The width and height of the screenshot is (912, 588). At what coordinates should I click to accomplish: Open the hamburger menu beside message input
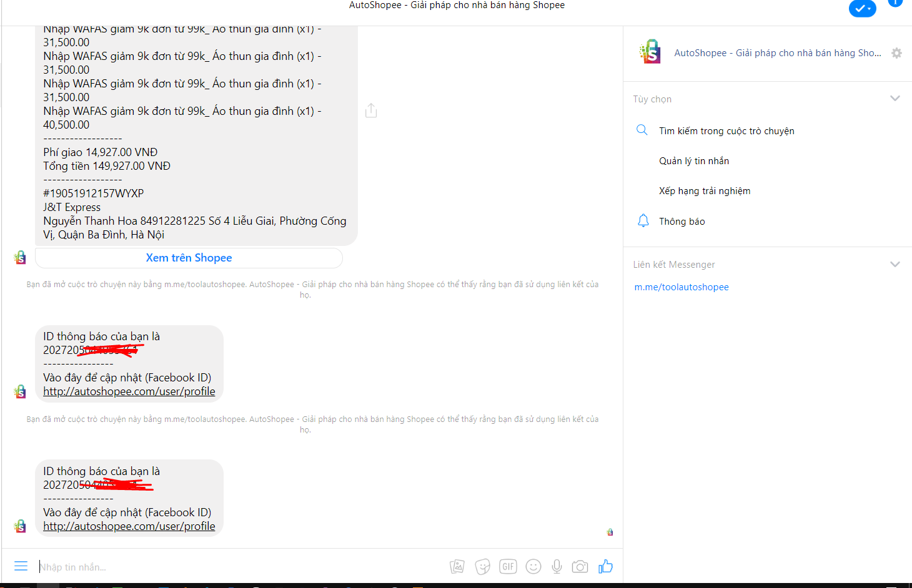tap(21, 566)
